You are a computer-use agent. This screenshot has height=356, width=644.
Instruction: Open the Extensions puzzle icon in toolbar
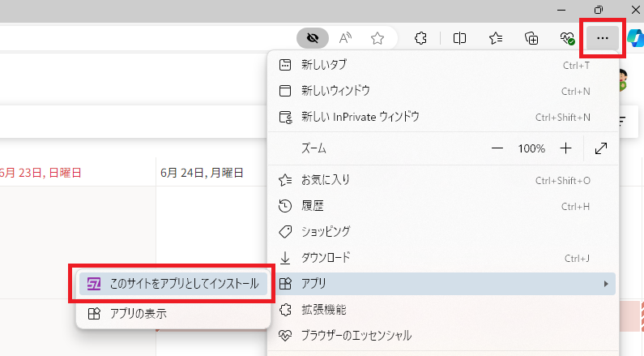click(x=420, y=38)
